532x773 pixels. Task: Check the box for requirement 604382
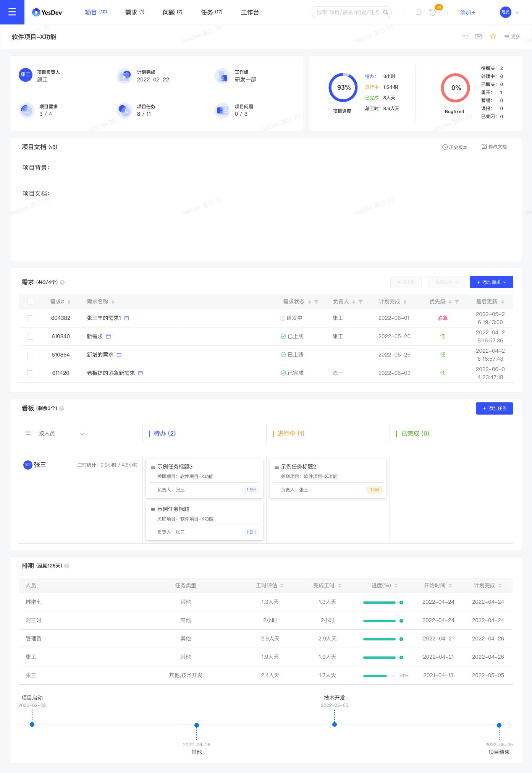[30, 318]
